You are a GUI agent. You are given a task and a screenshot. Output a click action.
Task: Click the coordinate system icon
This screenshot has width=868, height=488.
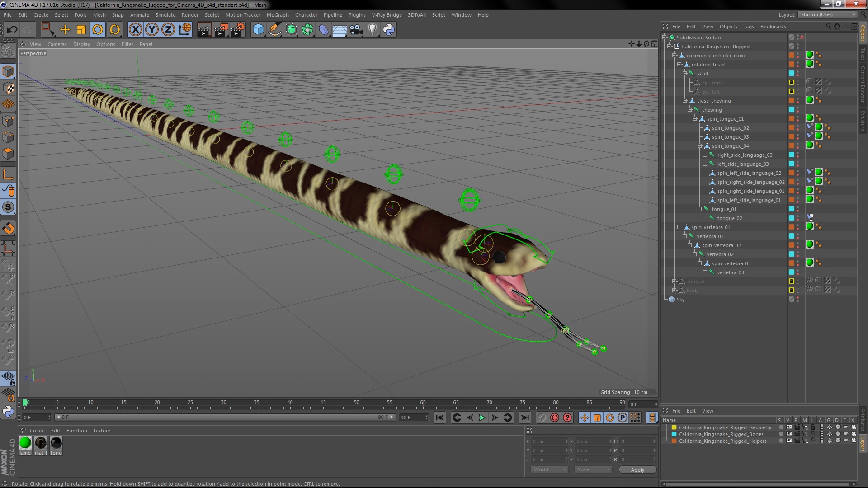coord(184,30)
